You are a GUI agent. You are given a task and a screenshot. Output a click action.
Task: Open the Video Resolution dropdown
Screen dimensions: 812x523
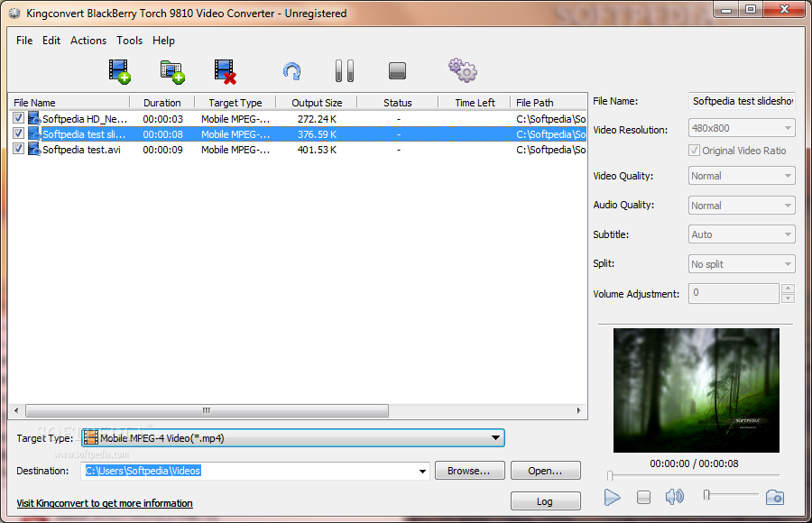(742, 128)
